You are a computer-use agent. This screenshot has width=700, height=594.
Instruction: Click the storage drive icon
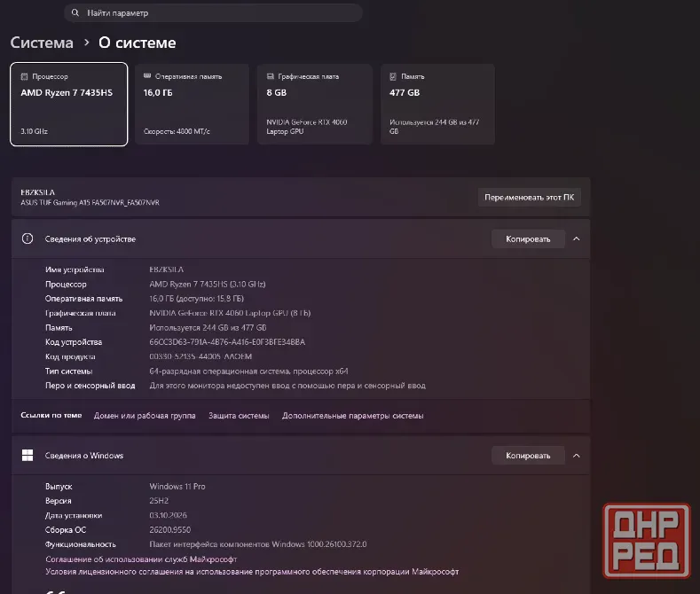393,76
